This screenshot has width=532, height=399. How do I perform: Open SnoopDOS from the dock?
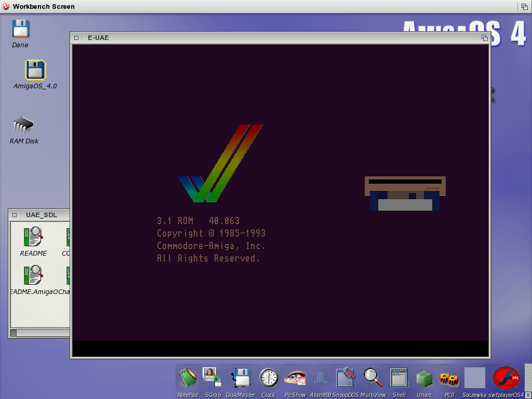pyautogui.click(x=345, y=377)
